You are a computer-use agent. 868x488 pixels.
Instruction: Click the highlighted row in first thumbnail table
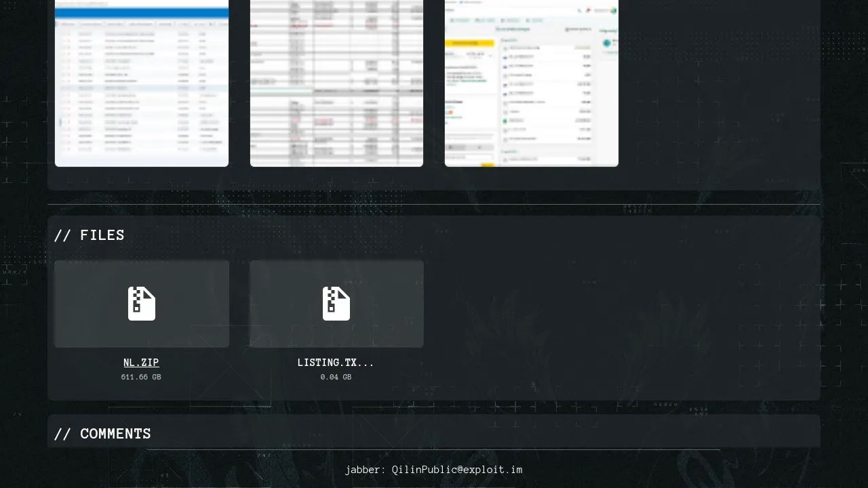point(142,88)
